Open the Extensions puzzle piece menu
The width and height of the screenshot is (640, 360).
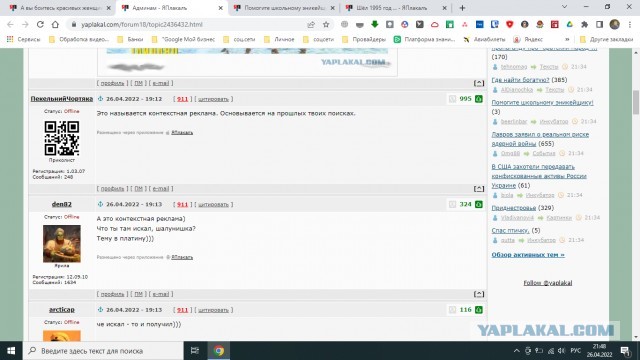[584, 24]
